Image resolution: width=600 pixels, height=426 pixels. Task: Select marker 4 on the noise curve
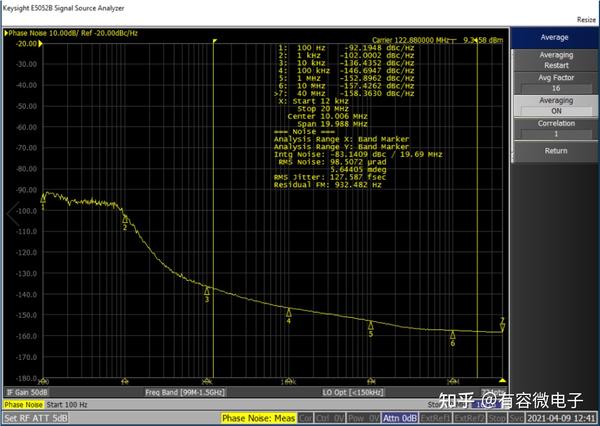coord(289,312)
